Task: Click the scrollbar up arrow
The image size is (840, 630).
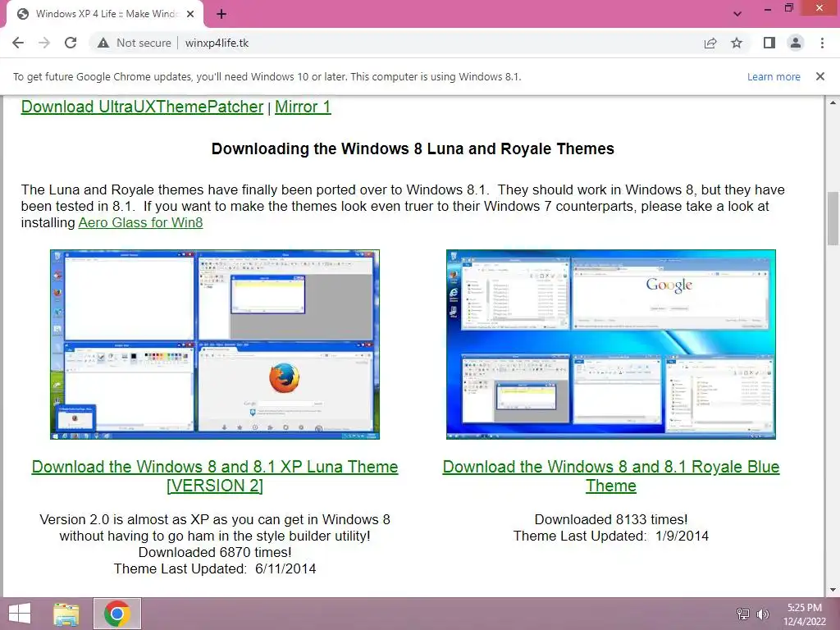Action: tap(833, 102)
